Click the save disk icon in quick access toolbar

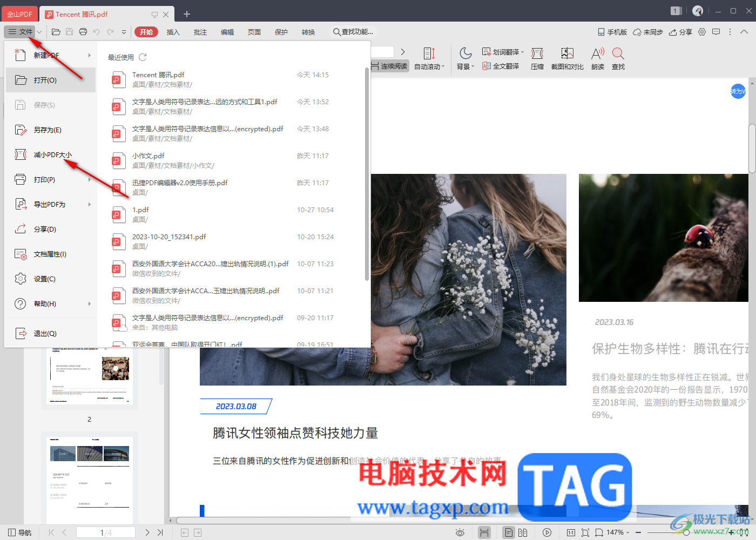(x=69, y=32)
